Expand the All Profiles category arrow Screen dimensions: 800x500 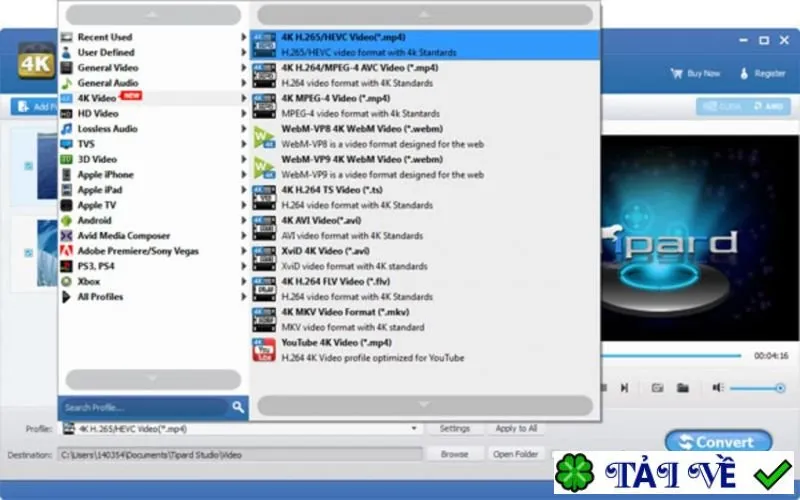[x=244, y=296]
